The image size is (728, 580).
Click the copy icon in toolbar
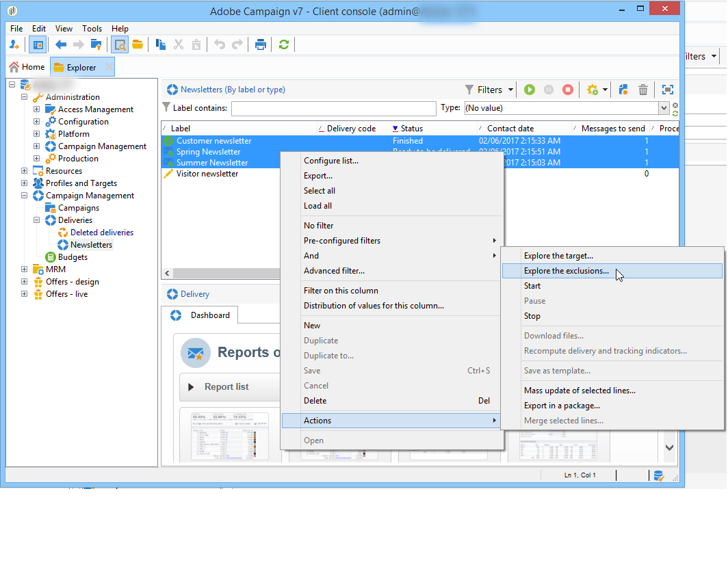pos(161,45)
